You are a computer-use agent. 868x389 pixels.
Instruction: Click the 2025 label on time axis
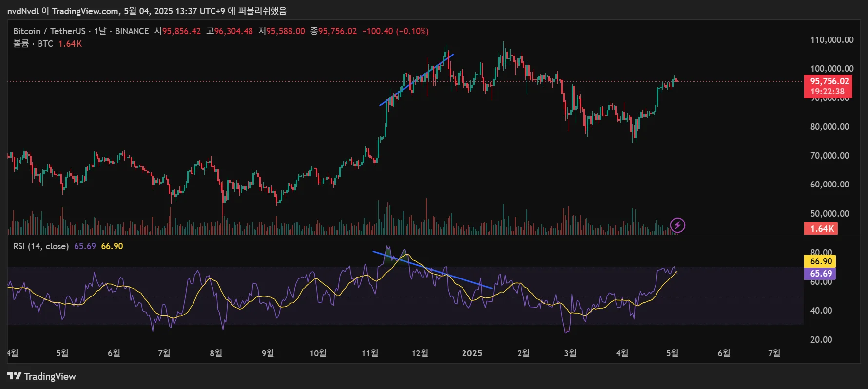coord(471,353)
